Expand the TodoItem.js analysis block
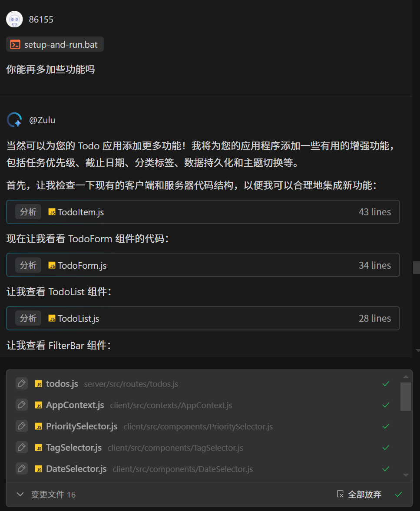This screenshot has width=420, height=511. 203,212
